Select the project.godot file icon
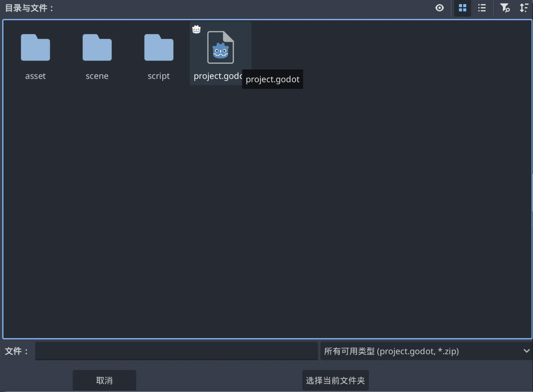533x392 pixels. tap(220, 48)
